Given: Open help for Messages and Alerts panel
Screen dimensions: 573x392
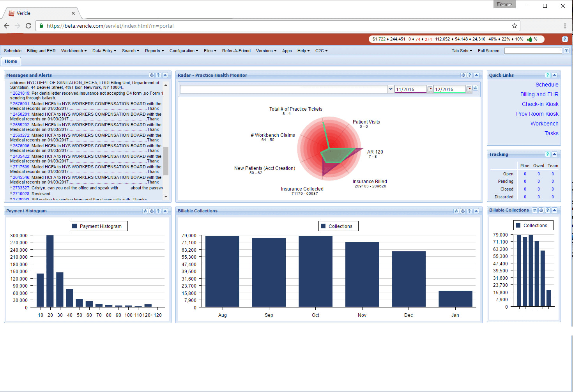Looking at the screenshot, I should [158, 75].
